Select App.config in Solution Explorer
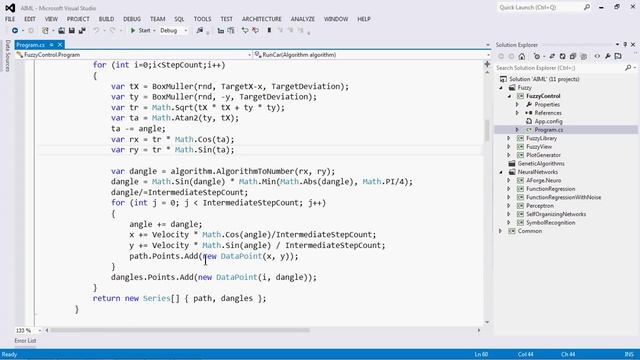 548,122
